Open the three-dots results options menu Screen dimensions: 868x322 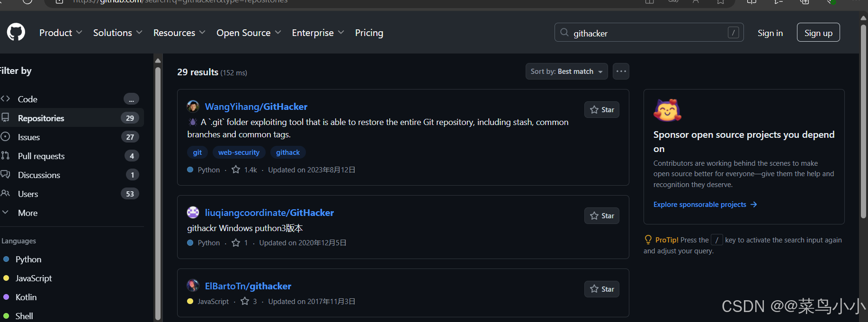(x=621, y=72)
